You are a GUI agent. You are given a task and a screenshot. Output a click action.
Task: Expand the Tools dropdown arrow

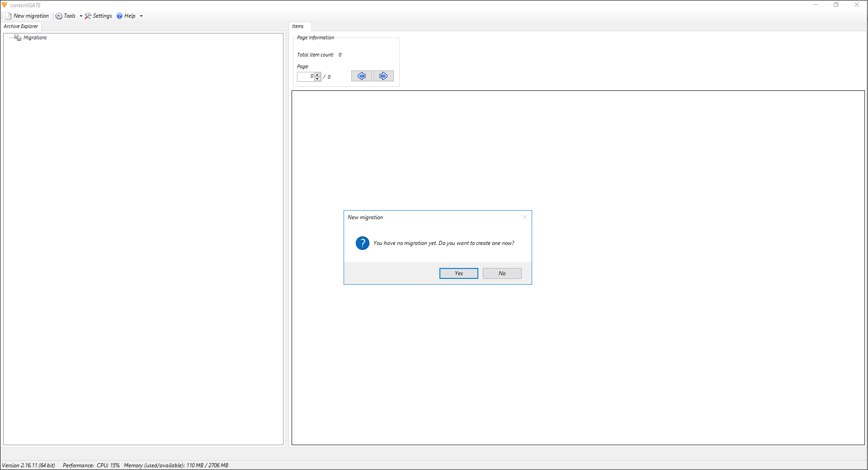point(81,16)
